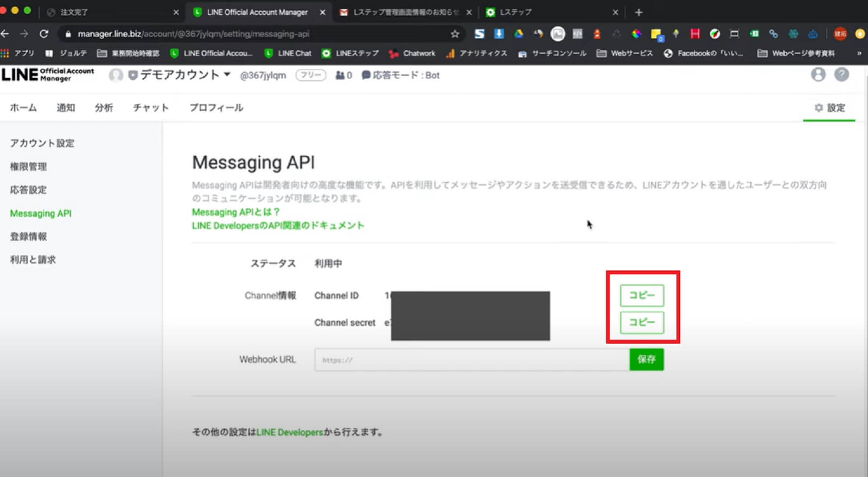868x477 pixels.
Task: Click the フリー plan badge
Action: click(311, 75)
